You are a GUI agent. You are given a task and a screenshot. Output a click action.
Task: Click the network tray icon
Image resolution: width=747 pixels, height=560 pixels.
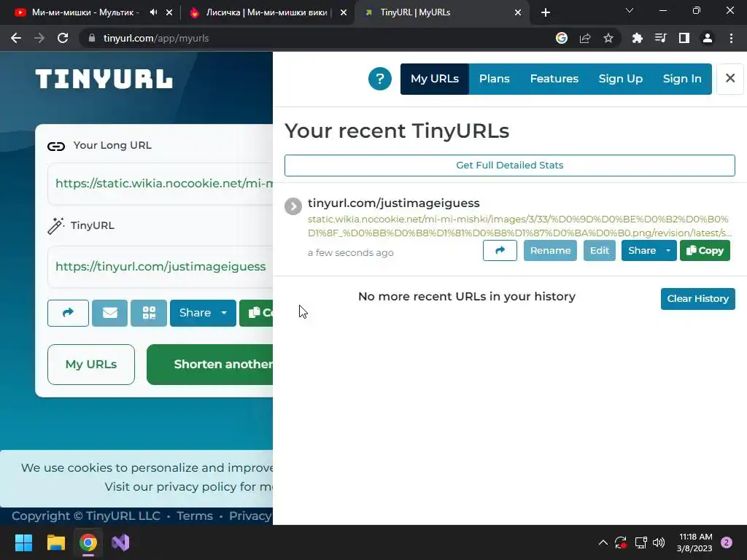[x=640, y=542]
